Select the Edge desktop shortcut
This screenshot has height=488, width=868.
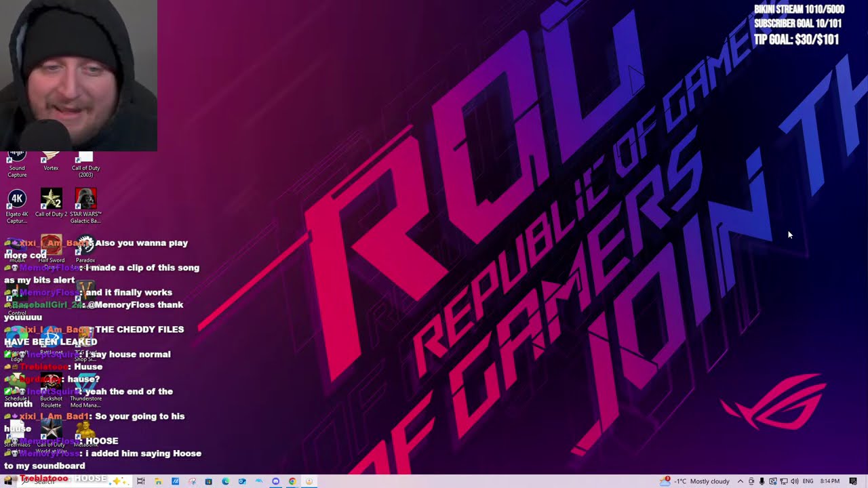(x=16, y=344)
